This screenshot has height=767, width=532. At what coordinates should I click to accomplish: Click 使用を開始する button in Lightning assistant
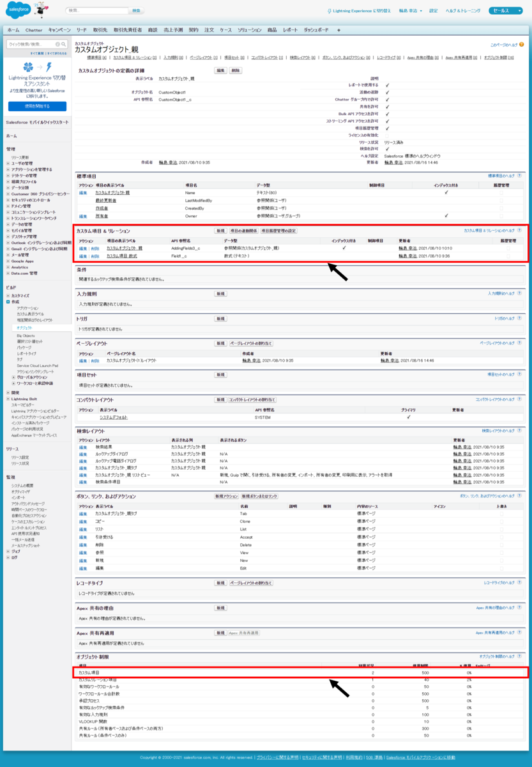pos(37,106)
